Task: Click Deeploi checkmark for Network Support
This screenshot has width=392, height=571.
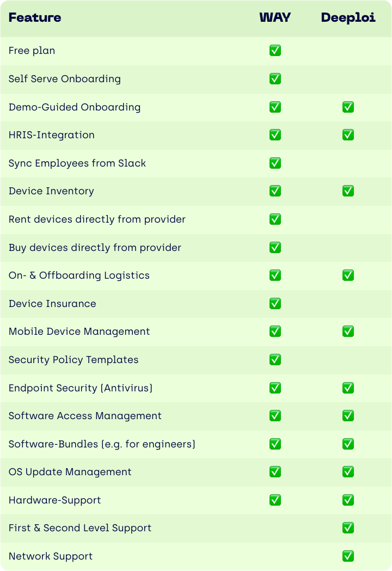Action: coord(348,556)
